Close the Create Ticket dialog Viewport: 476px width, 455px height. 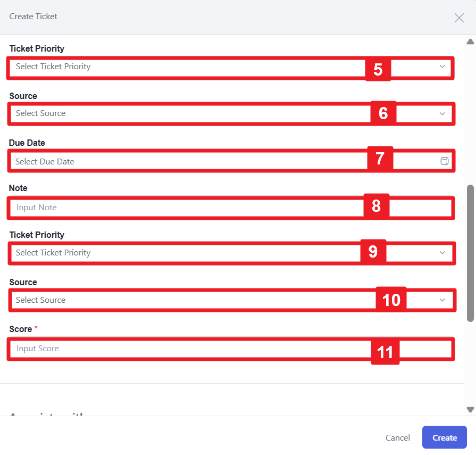click(x=459, y=18)
